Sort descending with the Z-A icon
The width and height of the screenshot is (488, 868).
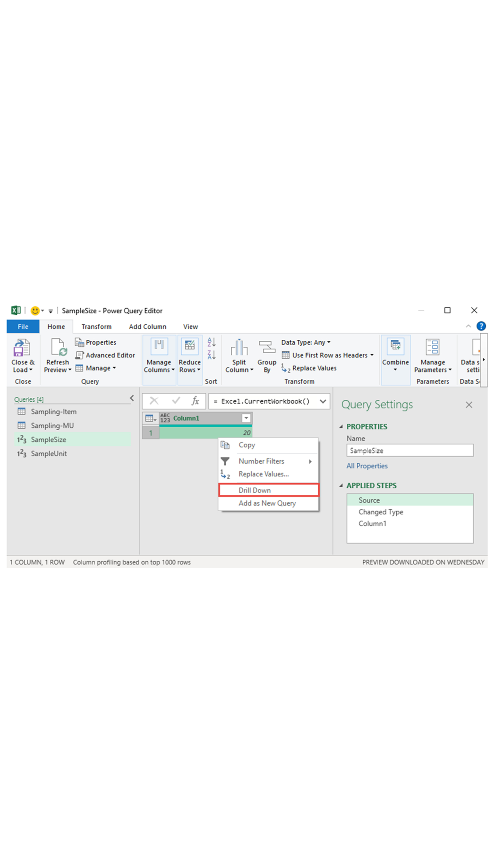coord(211,354)
